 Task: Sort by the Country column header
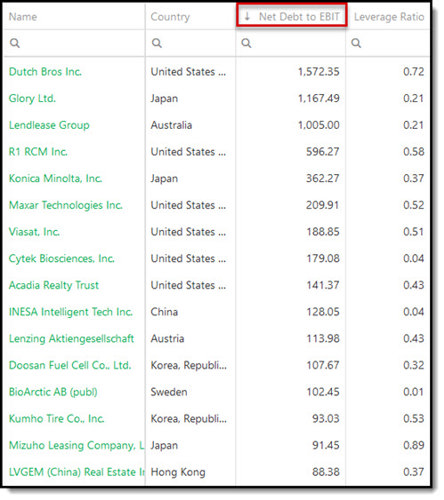coord(170,17)
